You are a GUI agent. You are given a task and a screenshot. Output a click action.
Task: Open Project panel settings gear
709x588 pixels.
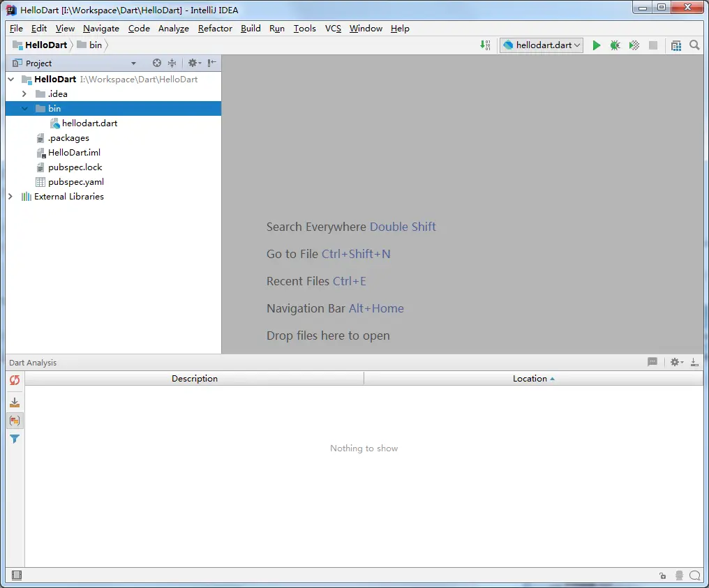pyautogui.click(x=195, y=63)
